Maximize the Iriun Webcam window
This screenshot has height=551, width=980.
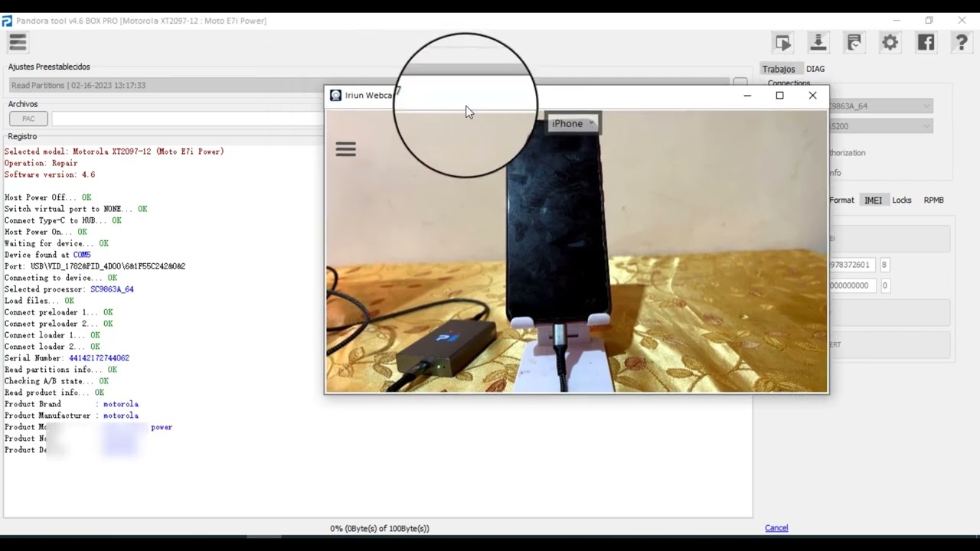[779, 96]
